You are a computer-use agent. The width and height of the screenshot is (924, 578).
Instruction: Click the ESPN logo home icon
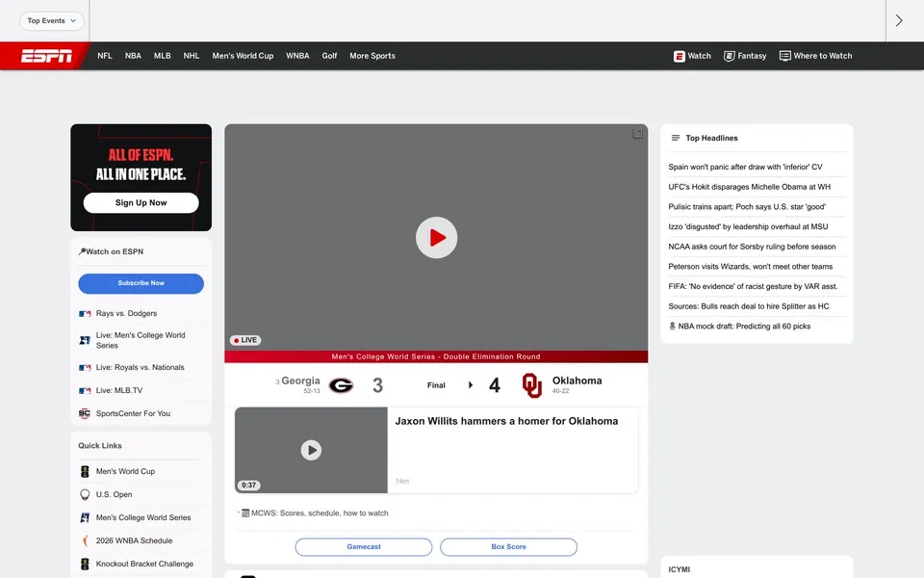coord(46,56)
